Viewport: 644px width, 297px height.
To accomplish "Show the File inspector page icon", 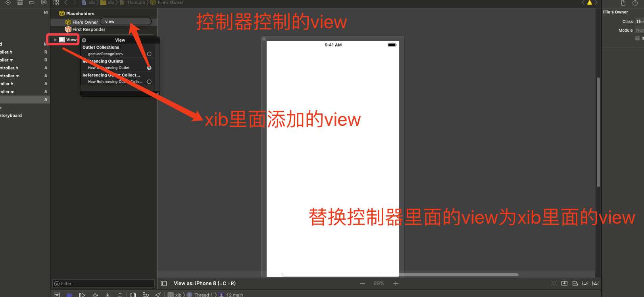I will point(623,3).
